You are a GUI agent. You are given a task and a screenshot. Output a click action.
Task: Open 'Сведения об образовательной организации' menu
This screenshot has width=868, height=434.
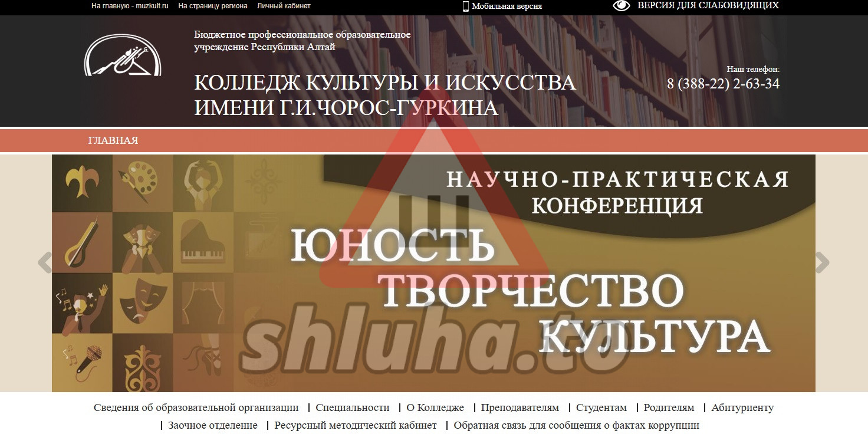pos(196,407)
